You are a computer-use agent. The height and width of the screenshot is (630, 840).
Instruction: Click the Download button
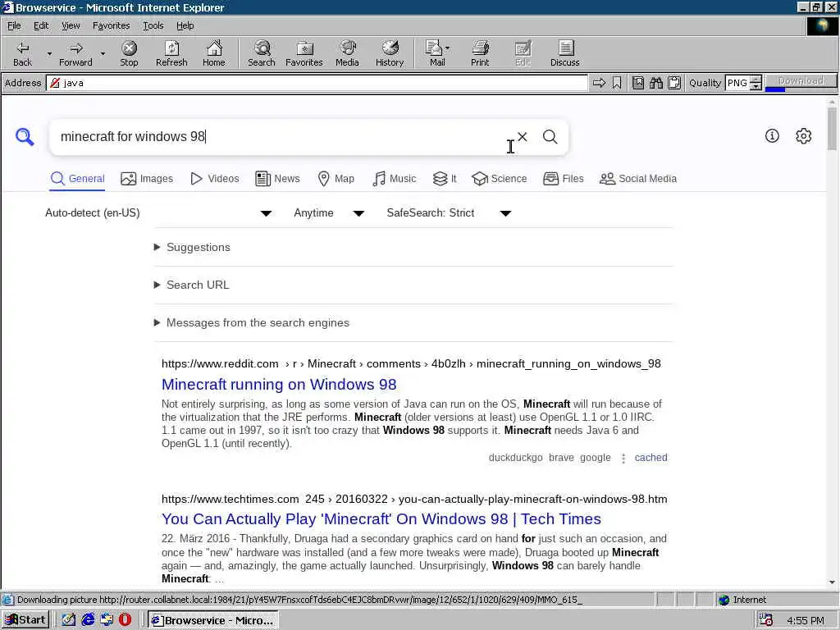[x=801, y=81]
